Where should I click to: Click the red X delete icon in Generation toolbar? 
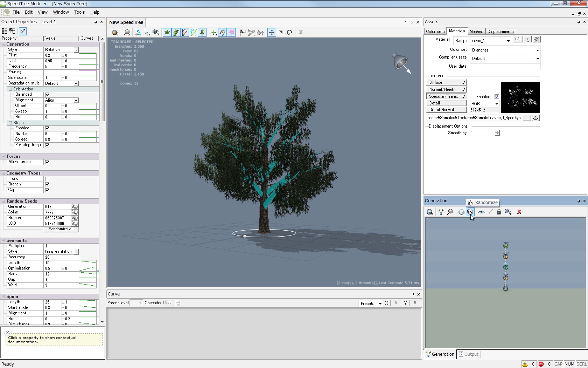click(519, 212)
